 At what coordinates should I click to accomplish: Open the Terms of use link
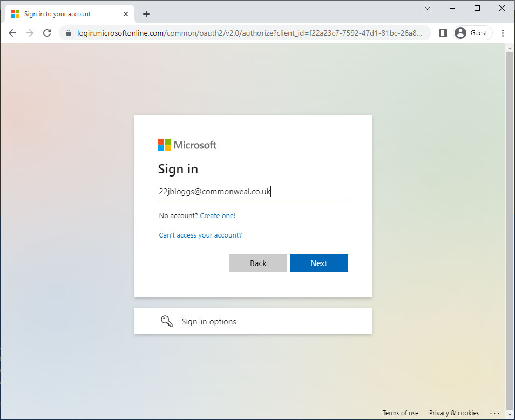[x=400, y=412]
